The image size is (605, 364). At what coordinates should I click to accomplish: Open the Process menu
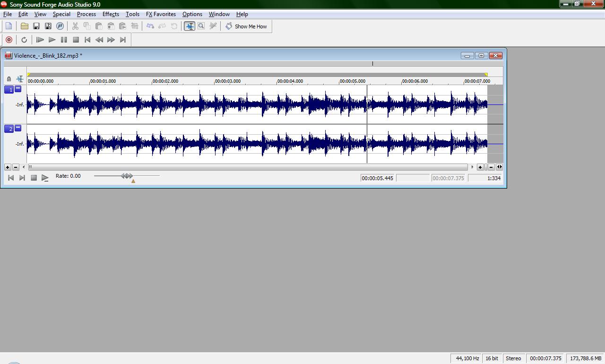click(86, 14)
